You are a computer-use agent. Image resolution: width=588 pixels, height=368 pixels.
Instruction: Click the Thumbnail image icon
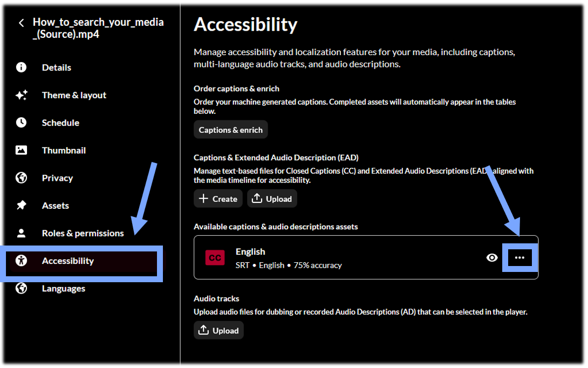21,150
